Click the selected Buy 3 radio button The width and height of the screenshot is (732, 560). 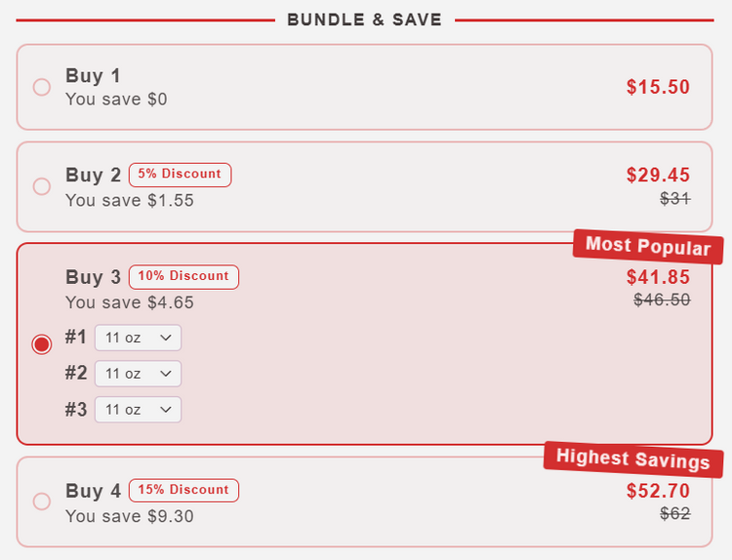42,344
